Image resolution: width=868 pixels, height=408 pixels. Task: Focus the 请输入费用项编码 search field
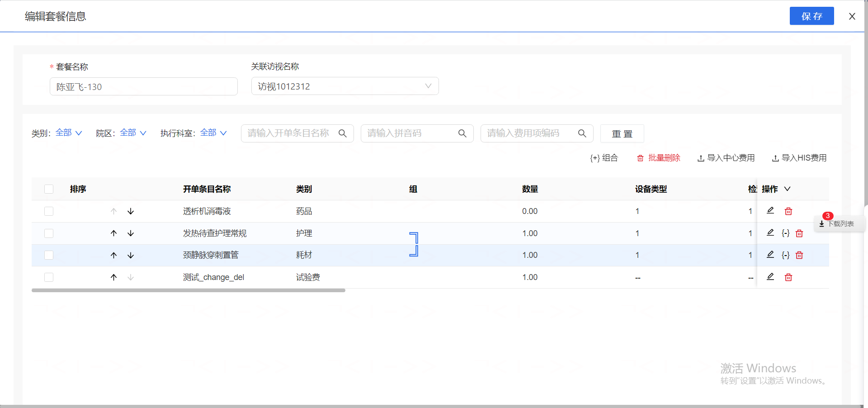pos(537,133)
